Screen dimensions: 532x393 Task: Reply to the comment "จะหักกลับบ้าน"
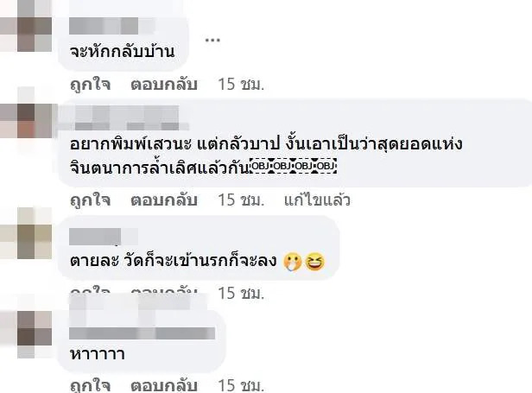[x=164, y=84]
